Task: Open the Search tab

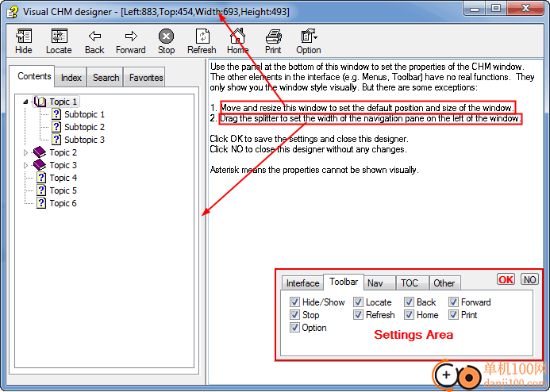Action: (106, 78)
